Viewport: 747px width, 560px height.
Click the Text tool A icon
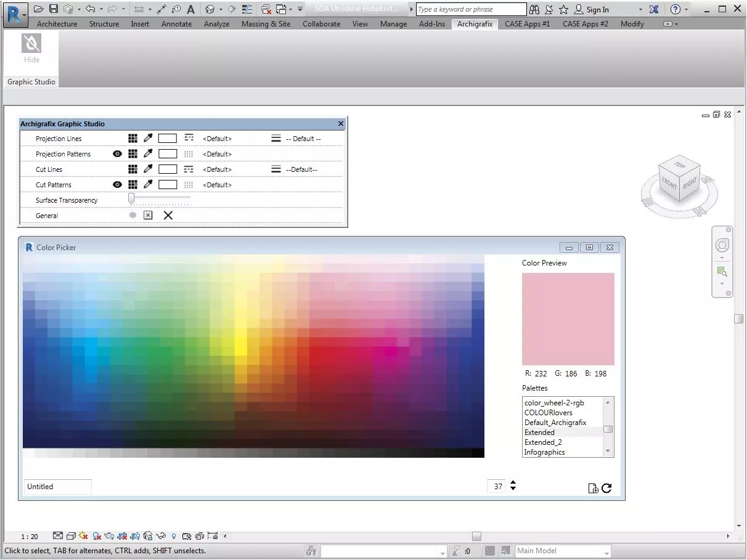point(190,9)
